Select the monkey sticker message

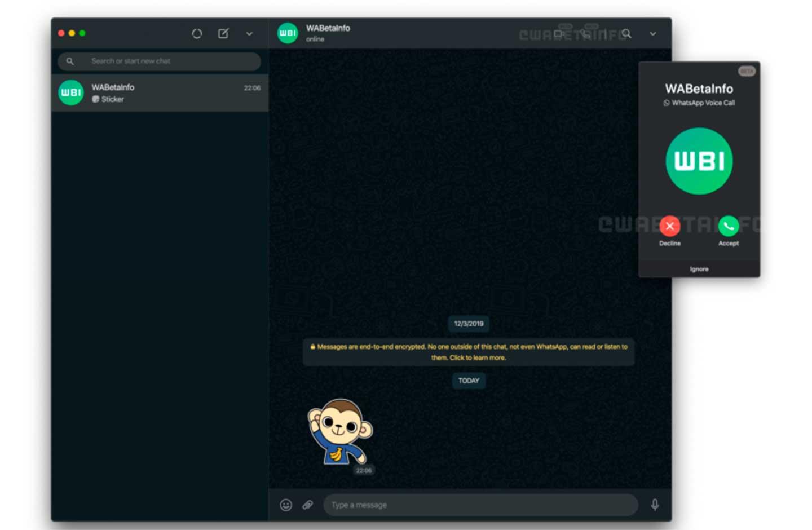[x=340, y=432]
